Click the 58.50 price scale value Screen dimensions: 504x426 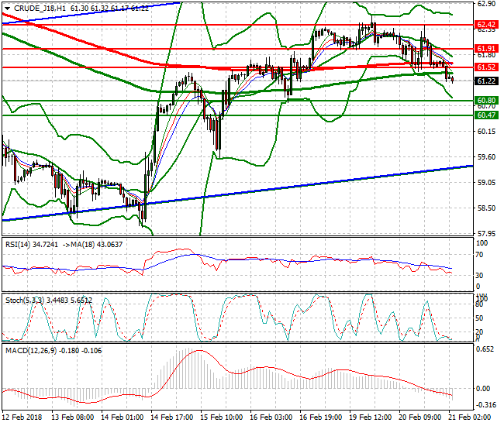pos(486,208)
